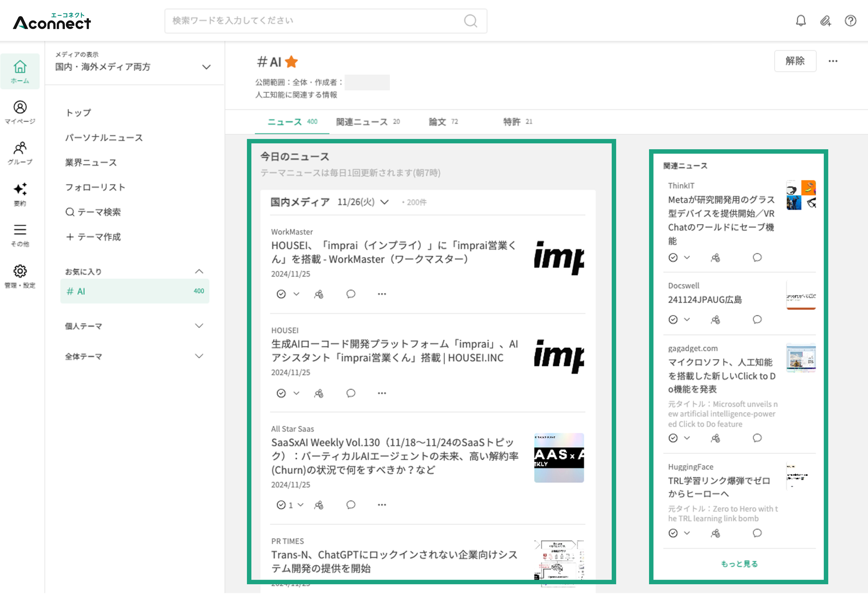Toggle check on All Star Saas article
This screenshot has width=868, height=594.
pos(281,505)
